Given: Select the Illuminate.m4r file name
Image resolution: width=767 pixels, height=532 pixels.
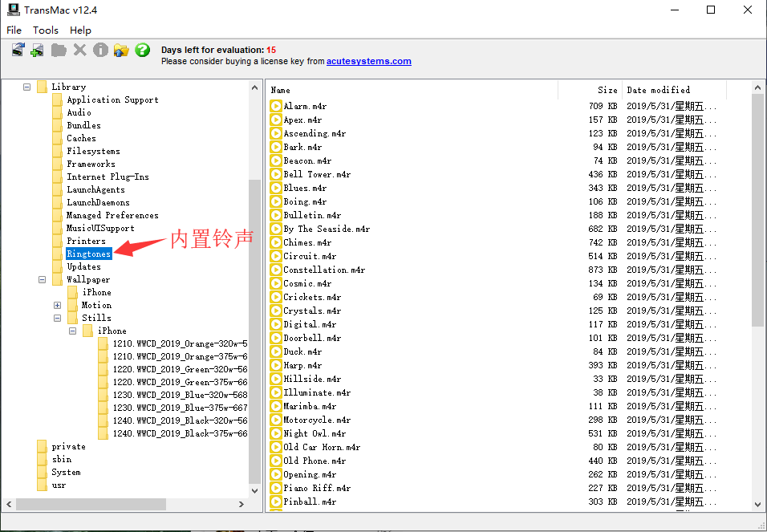Looking at the screenshot, I should tap(317, 392).
